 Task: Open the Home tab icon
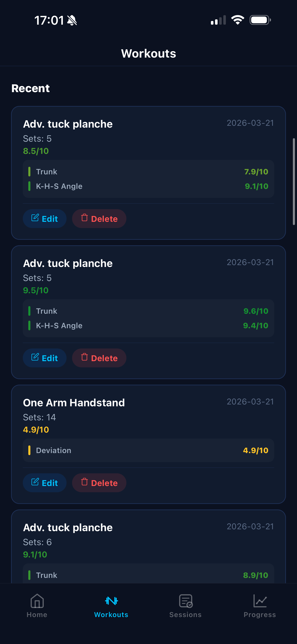(x=37, y=600)
